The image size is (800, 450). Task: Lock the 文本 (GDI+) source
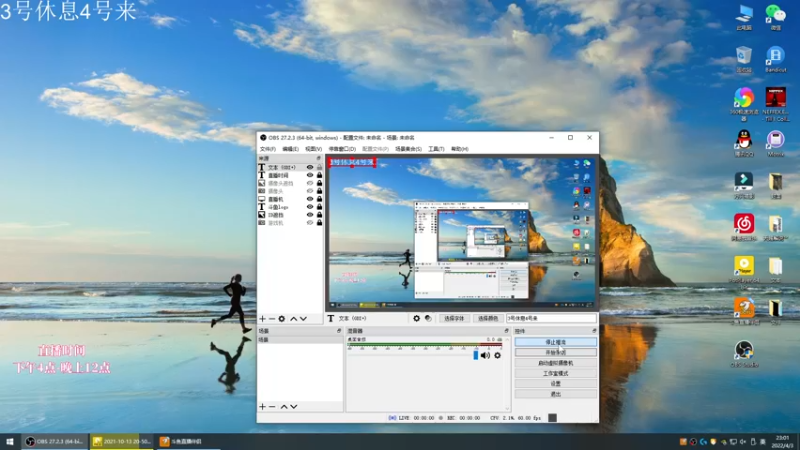tap(319, 167)
